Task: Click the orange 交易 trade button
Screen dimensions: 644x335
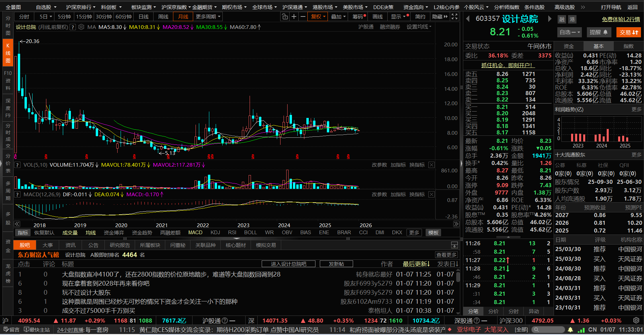Action: tap(629, 32)
